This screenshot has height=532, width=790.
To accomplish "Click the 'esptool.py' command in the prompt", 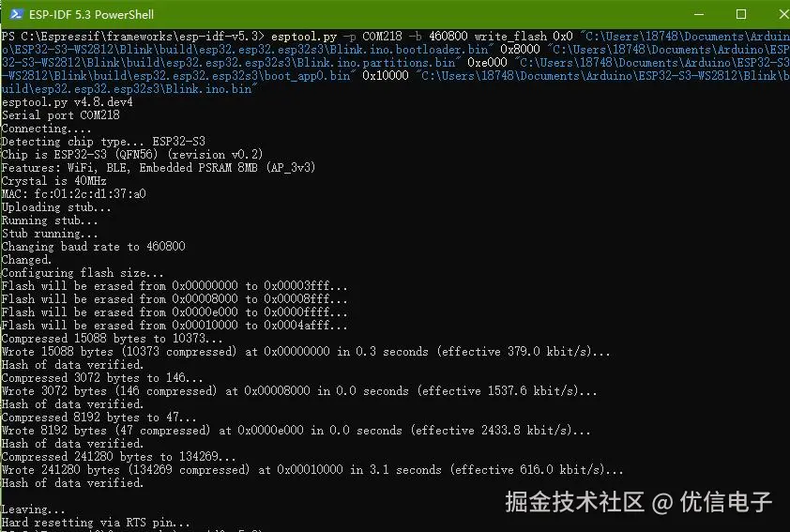I will (304, 37).
